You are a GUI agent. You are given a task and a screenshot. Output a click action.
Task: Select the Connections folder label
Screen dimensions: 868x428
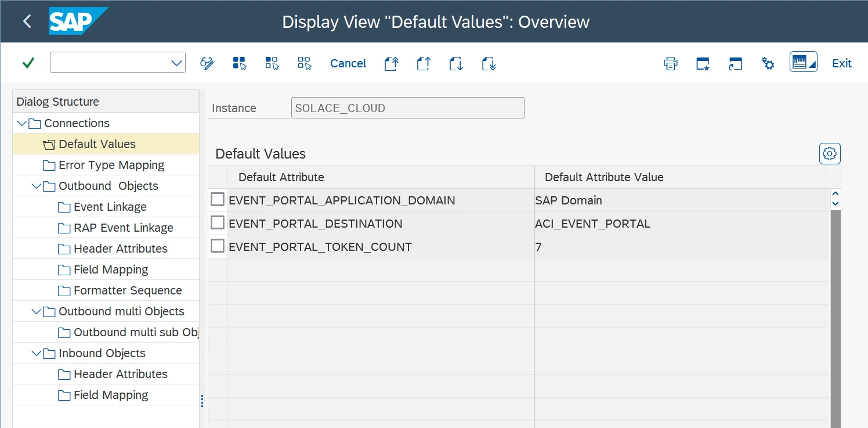coord(77,123)
